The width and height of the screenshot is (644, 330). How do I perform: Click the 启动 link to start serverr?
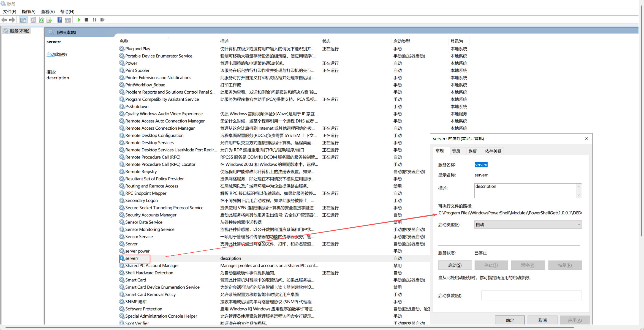[x=50, y=54]
